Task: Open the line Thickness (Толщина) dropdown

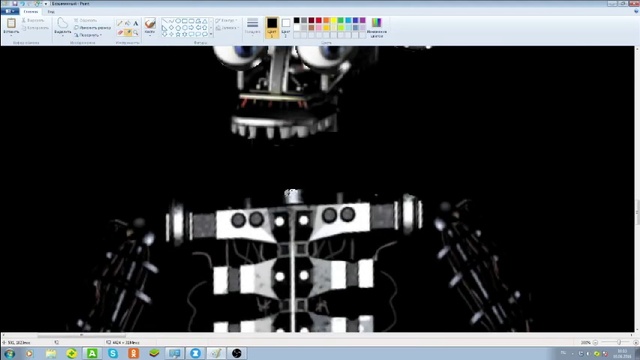Action: tap(253, 27)
